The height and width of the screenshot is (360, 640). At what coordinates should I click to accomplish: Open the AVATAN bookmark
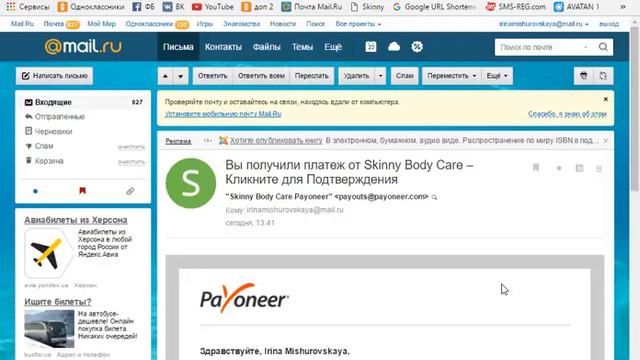coord(577,7)
